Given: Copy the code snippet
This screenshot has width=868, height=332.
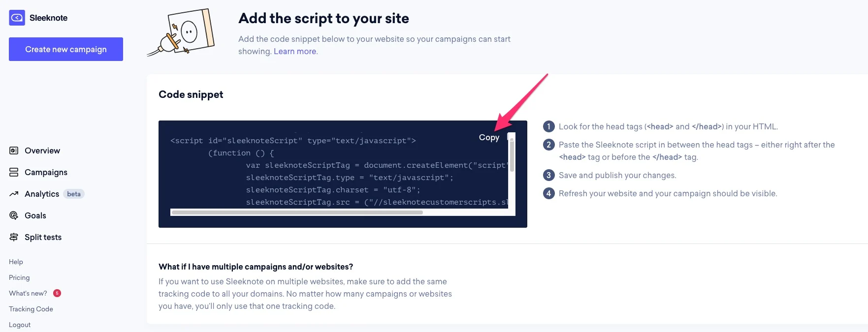Looking at the screenshot, I should [489, 138].
